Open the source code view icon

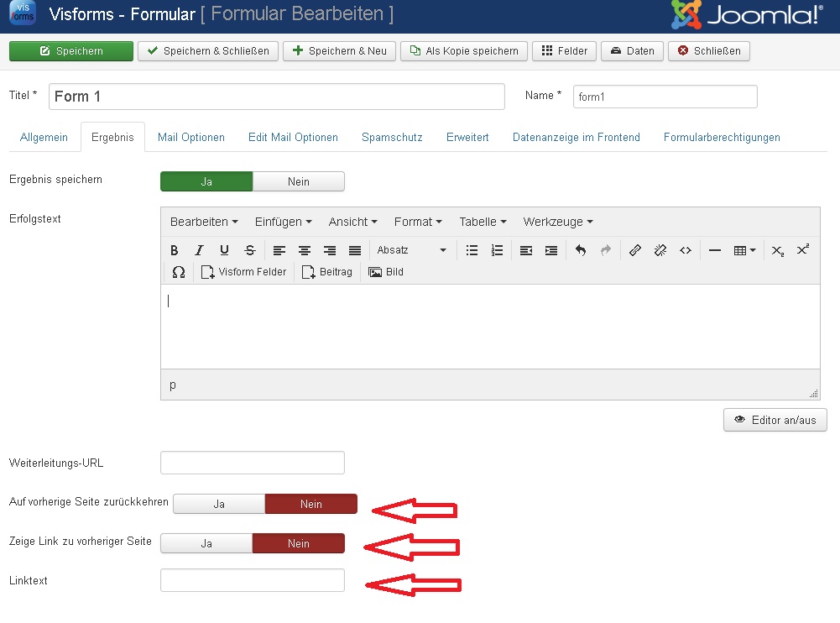(x=686, y=250)
